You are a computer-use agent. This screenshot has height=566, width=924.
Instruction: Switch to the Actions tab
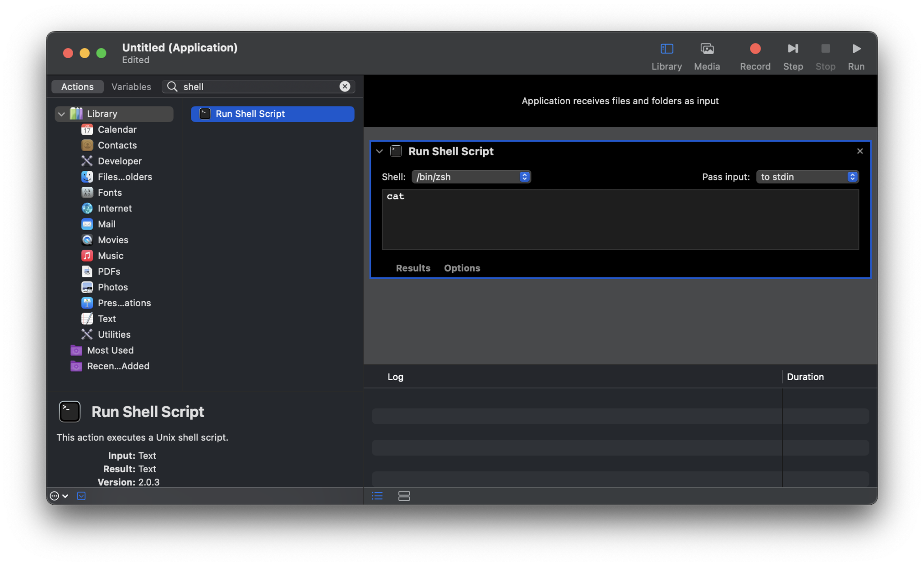[x=78, y=87]
